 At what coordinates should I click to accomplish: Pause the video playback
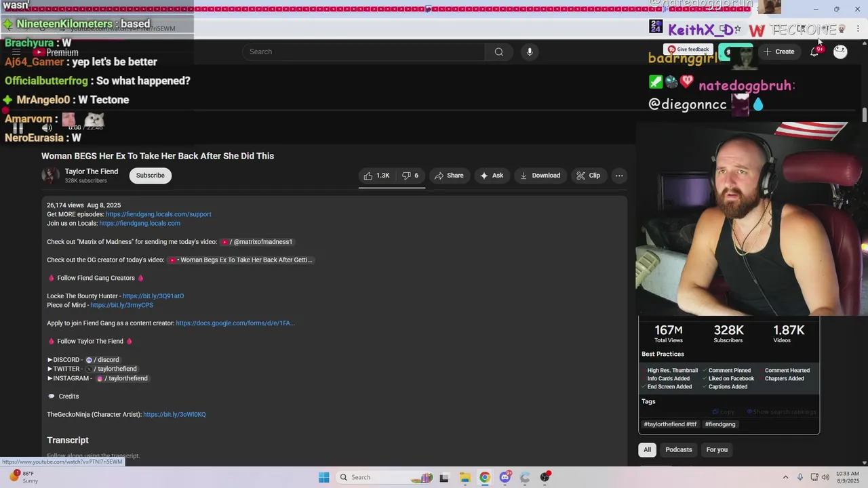click(18, 128)
